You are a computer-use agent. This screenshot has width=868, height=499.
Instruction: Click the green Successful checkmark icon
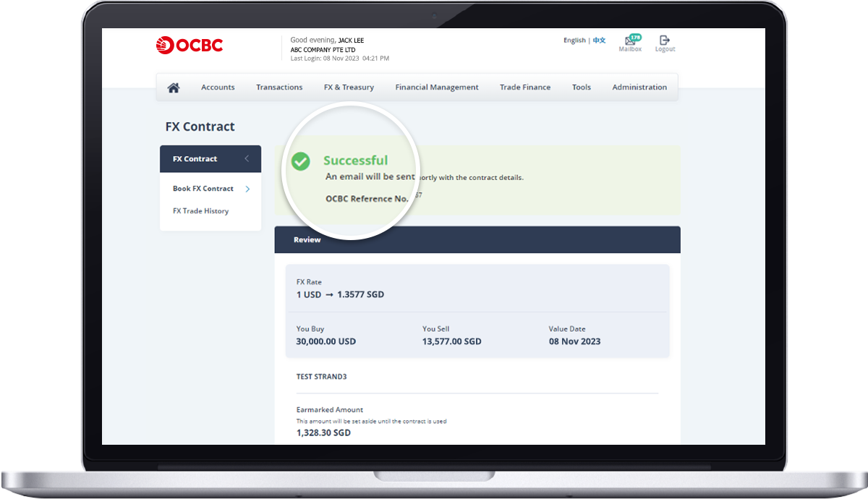pos(301,161)
